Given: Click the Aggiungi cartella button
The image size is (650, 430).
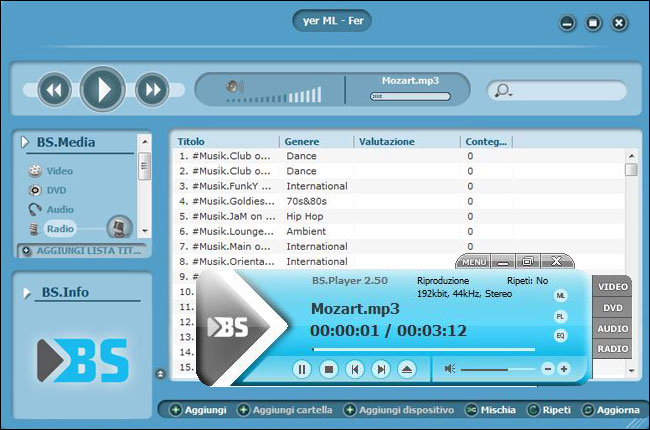Looking at the screenshot, I should [284, 410].
